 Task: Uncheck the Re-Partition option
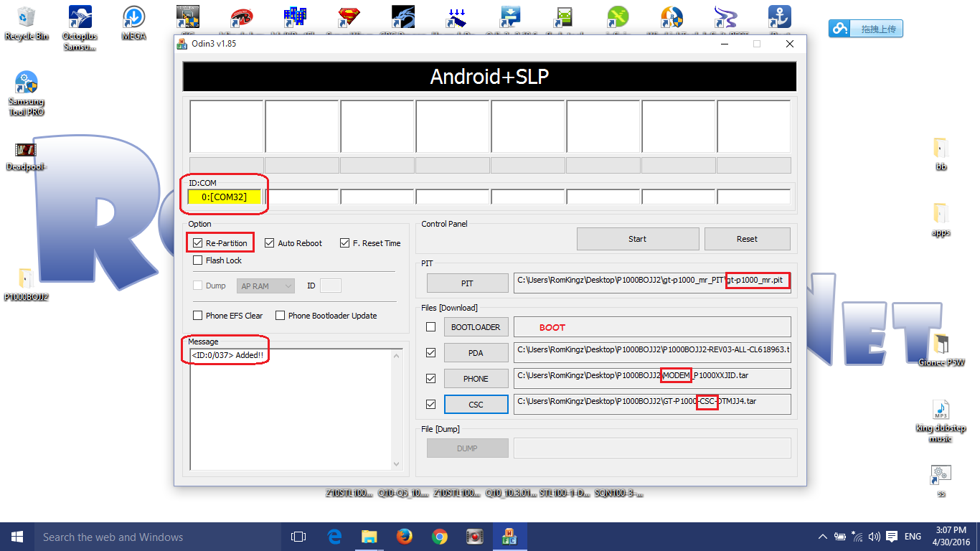point(198,243)
